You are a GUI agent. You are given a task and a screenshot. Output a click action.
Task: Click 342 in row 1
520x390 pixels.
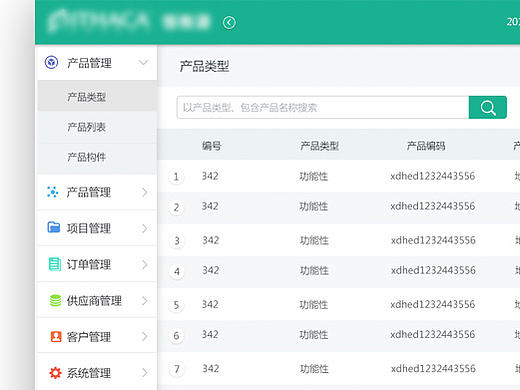pyautogui.click(x=210, y=176)
